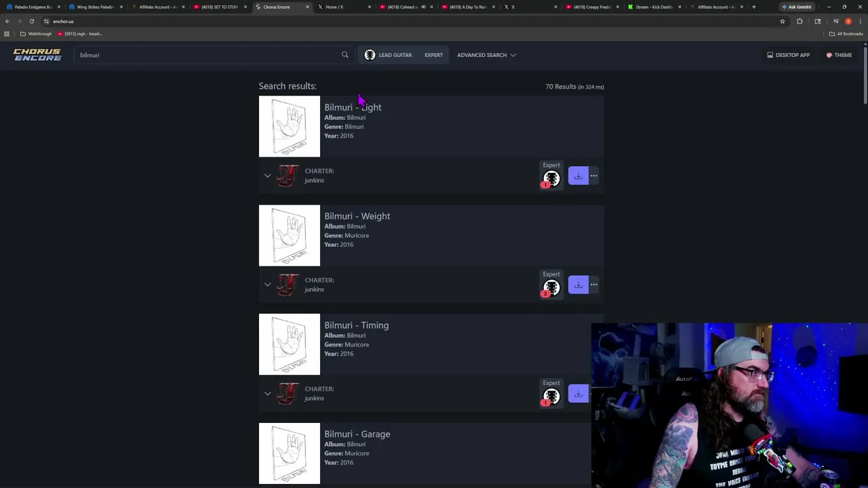
Task: Switch to the Wing Strikes Paladin tab
Action: click(94, 7)
